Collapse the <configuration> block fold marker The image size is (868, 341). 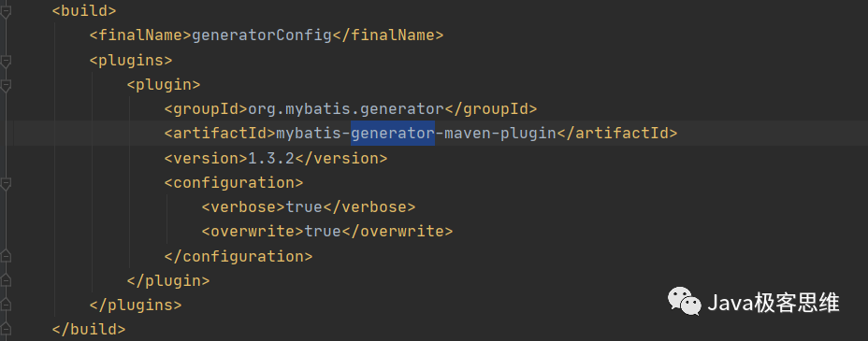click(5, 183)
